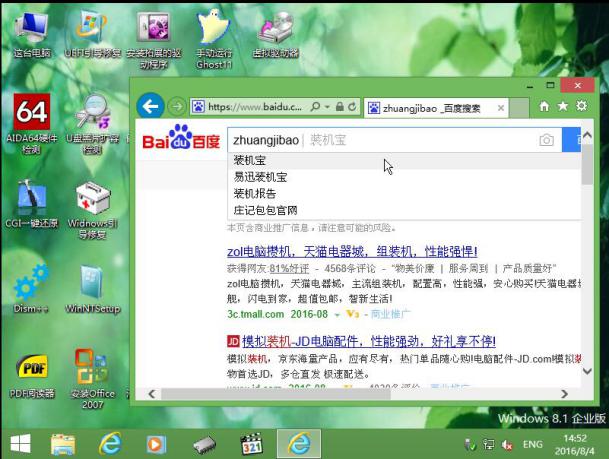The height and width of the screenshot is (459, 609).
Task: Open the Windows Start button
Action: coord(21,444)
